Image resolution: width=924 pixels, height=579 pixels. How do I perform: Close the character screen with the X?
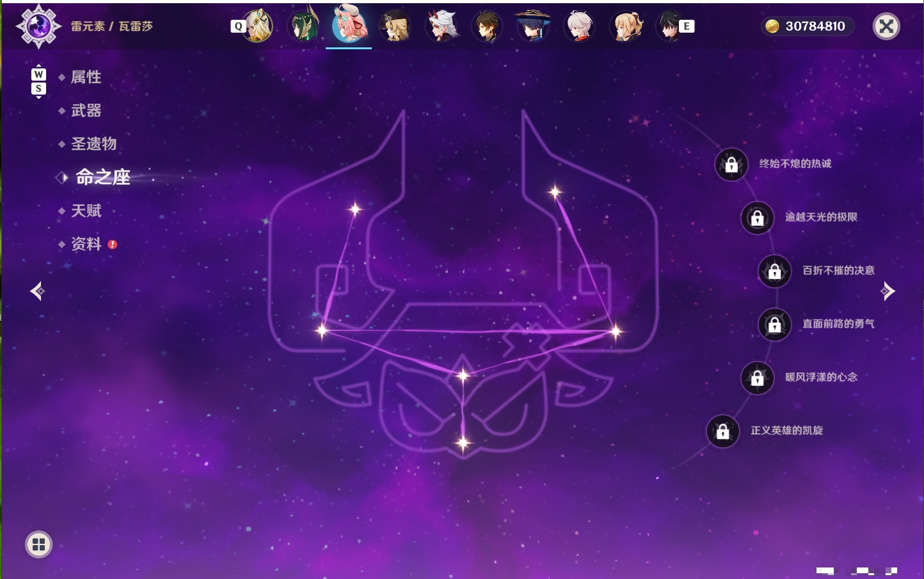(886, 26)
